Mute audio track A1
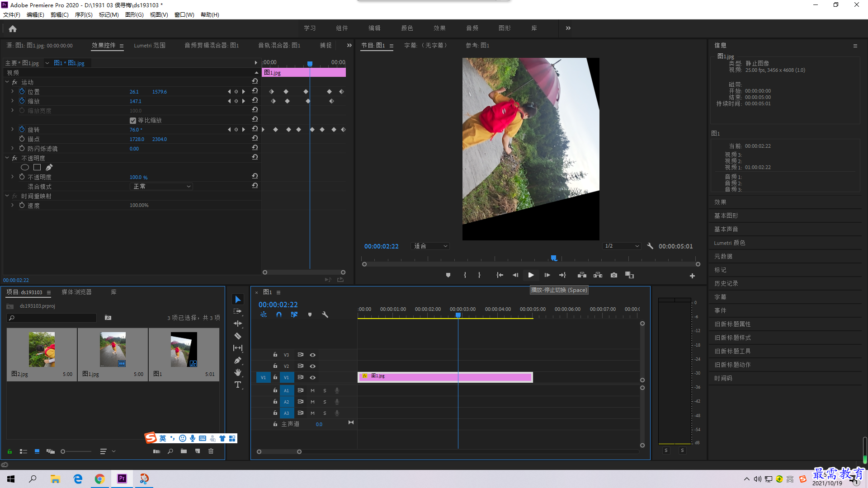The image size is (868, 488). point(312,390)
